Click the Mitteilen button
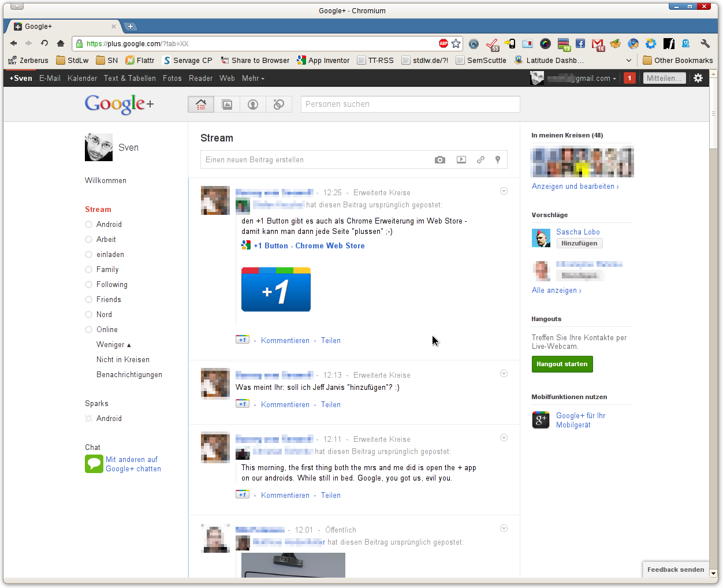Viewport: 723px width, 588px height. click(664, 78)
